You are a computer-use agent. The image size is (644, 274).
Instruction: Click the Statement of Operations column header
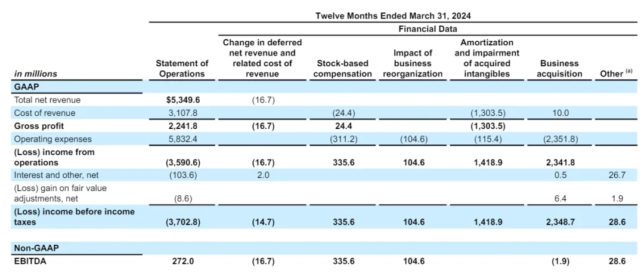182,69
